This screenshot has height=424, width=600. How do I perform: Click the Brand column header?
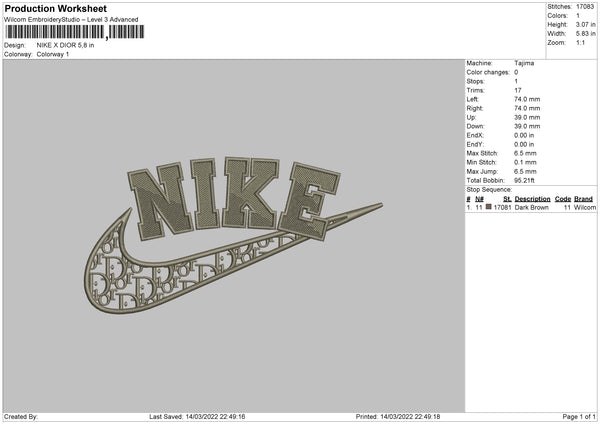tap(584, 199)
